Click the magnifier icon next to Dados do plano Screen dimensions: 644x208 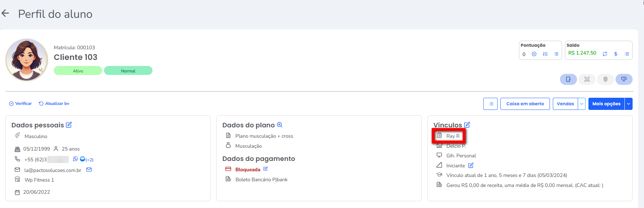tap(280, 125)
